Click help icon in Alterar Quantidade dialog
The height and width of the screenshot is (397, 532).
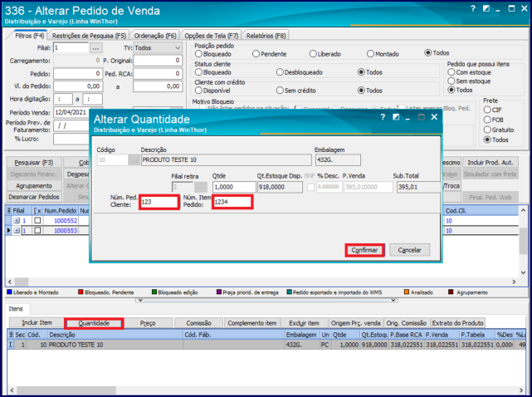click(383, 117)
